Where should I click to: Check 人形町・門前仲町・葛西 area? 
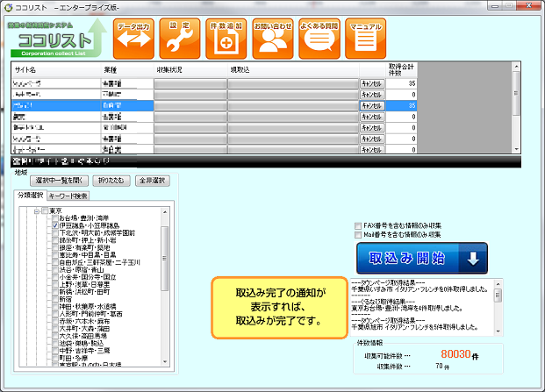tap(55, 314)
